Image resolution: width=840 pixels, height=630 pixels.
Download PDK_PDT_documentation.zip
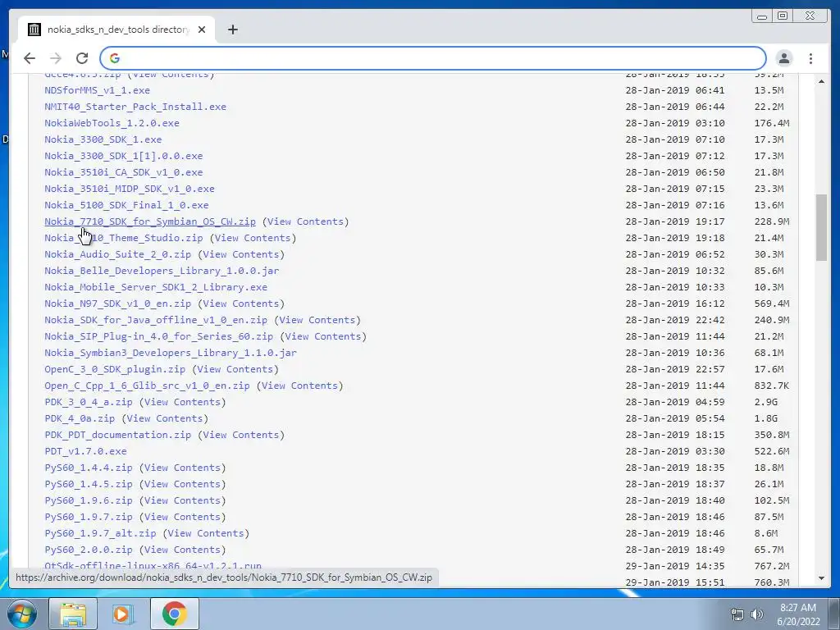point(117,435)
